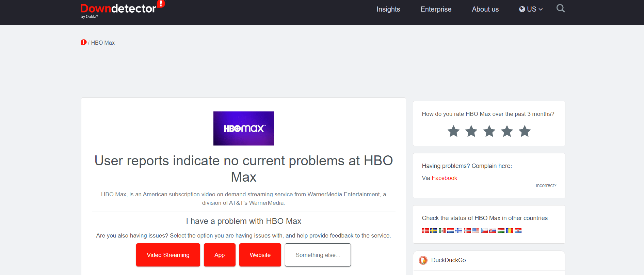
Task: Click the red home breadcrumb icon
Action: (83, 42)
